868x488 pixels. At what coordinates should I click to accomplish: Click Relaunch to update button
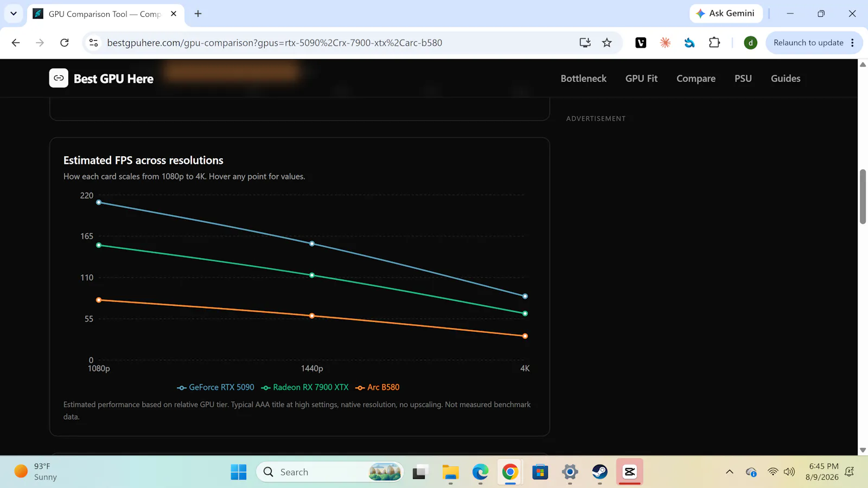tap(808, 43)
